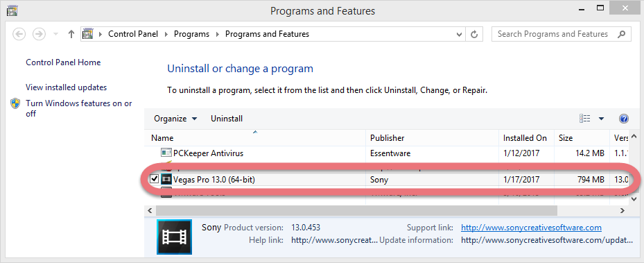Click the 1/17/2017 install date

(521, 180)
